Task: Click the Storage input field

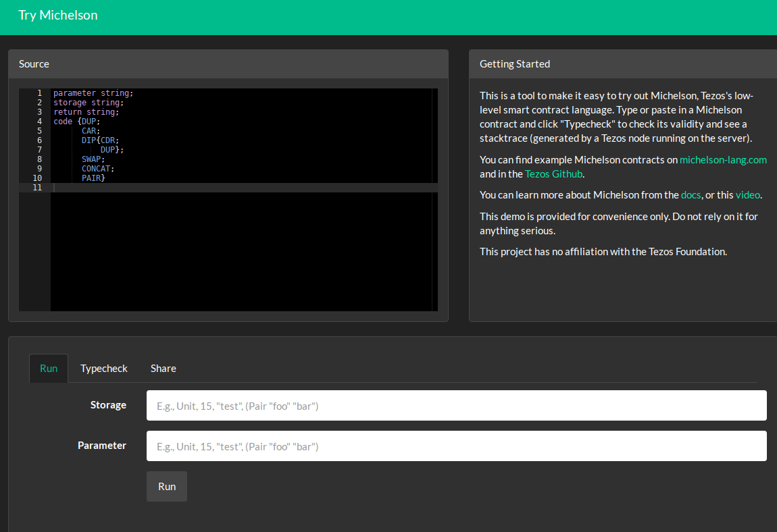Action: click(456, 406)
